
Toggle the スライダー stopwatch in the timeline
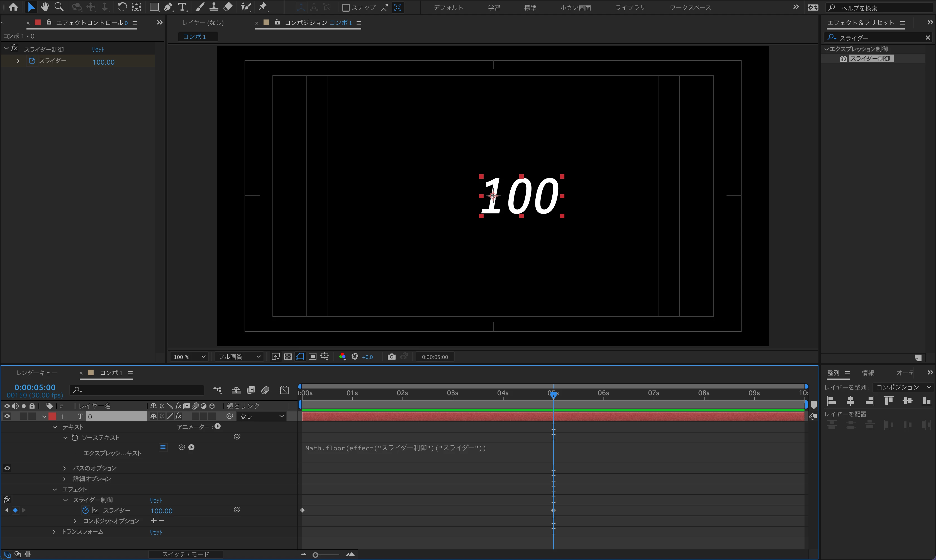85,510
